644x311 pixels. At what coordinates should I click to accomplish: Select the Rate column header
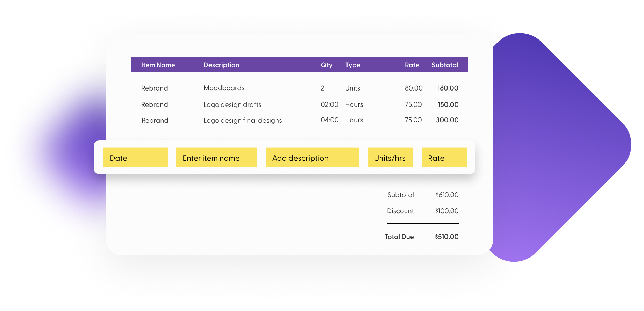coord(412,65)
